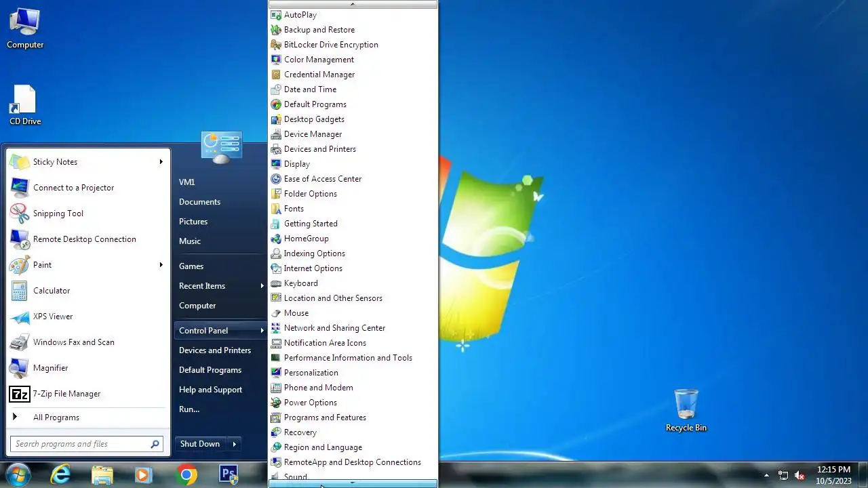This screenshot has width=868, height=488.
Task: Click the HomeGroup icon in the list
Action: pyautogui.click(x=276, y=239)
